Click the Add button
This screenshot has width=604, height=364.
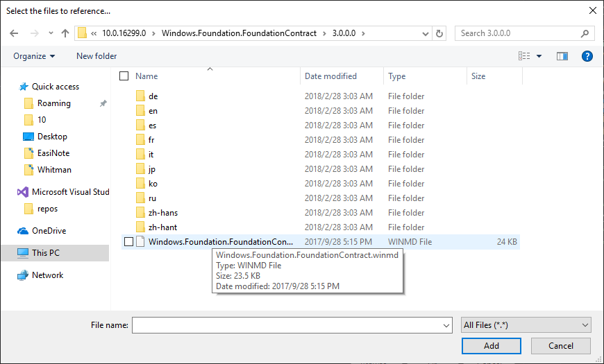coord(491,346)
